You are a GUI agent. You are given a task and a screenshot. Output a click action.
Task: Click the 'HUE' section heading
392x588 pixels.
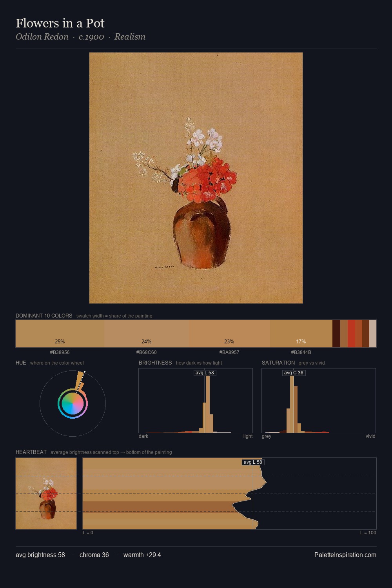coord(21,363)
